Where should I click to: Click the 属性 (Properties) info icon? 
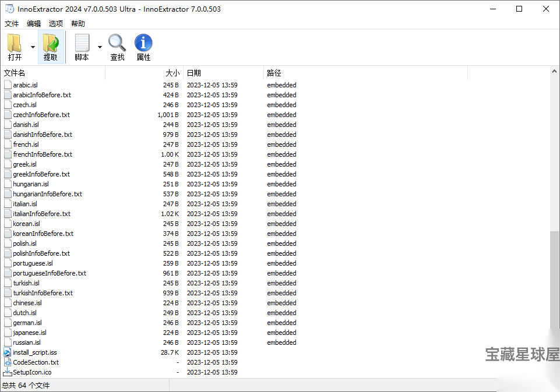[143, 43]
